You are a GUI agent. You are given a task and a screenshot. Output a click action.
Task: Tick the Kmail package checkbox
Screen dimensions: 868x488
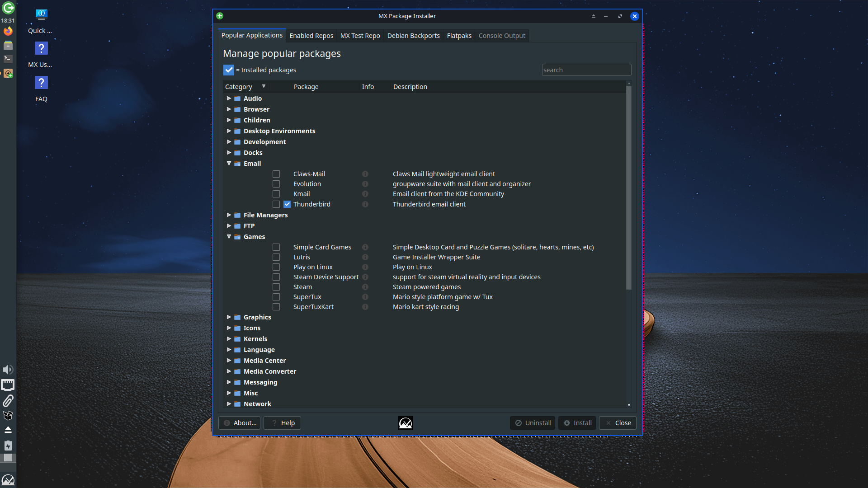pos(276,194)
